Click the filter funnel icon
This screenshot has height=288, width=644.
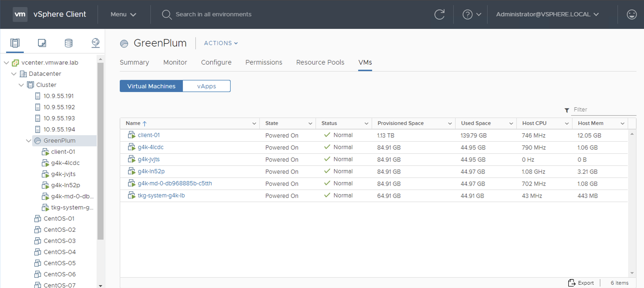pos(567,110)
